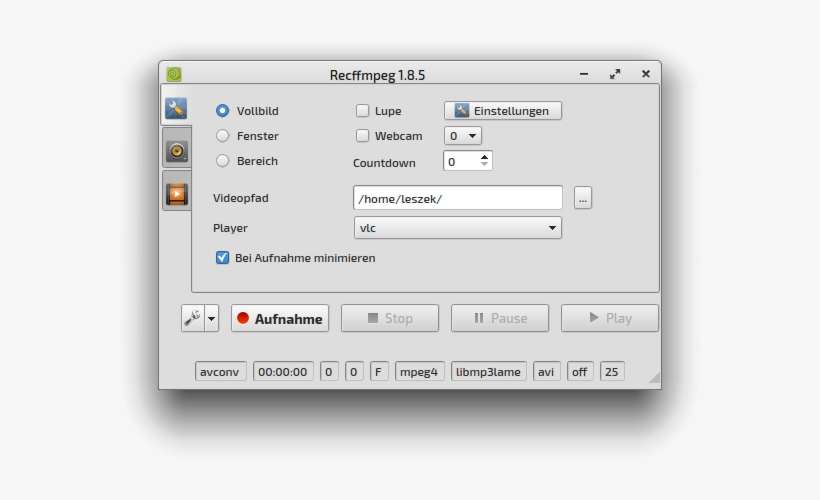Click the wrench tools button
Viewport: 820px width, 500px height.
193,318
